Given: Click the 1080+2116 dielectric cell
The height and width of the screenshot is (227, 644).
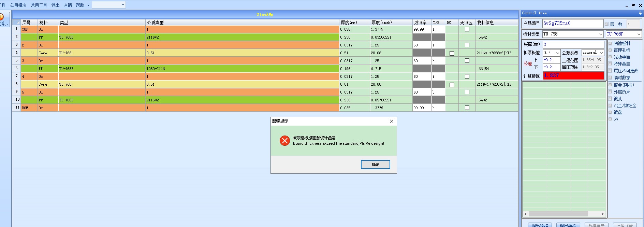Looking at the screenshot, I should 242,69.
